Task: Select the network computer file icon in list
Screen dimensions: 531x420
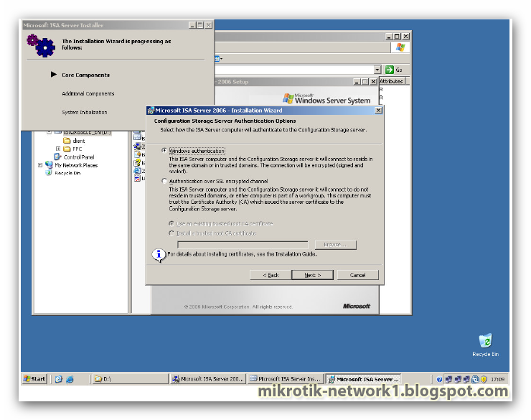Action: coord(137,146)
